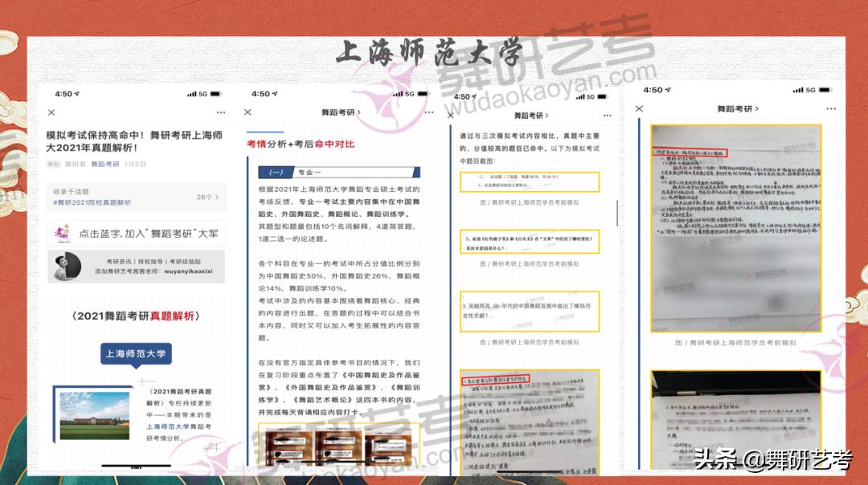This screenshot has width=868, height=485.
Task: Open the three-dot menu in the second phone screenshot
Action: click(x=429, y=112)
